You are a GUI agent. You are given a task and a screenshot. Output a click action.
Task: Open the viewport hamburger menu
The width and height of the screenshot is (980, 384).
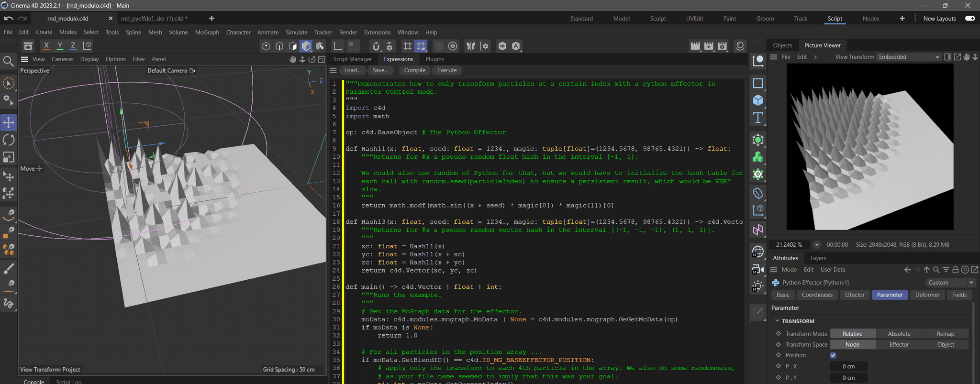coord(24,59)
